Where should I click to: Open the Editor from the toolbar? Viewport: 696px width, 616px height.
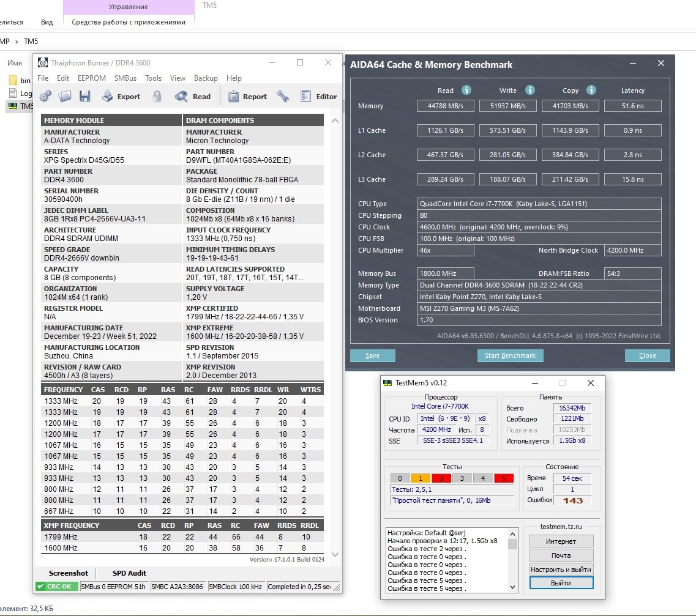pyautogui.click(x=319, y=96)
